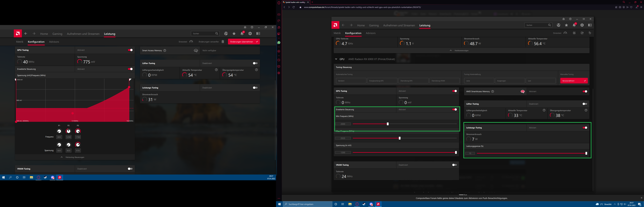The height and width of the screenshot is (207, 644).
Task: Collapse the GPU AMD Radeon RX 6900 XT section
Action: 336,59
